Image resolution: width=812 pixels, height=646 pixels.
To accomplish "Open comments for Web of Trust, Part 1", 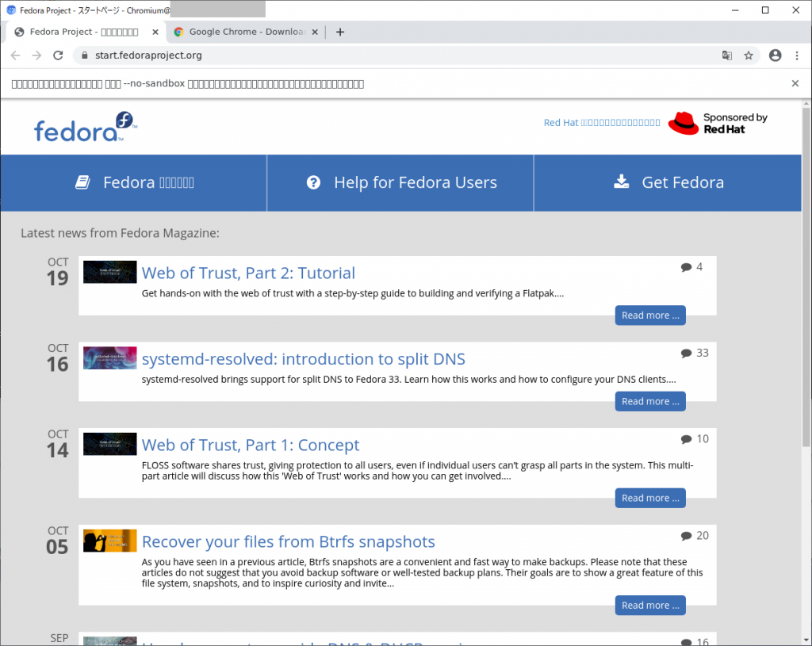I will (x=695, y=439).
